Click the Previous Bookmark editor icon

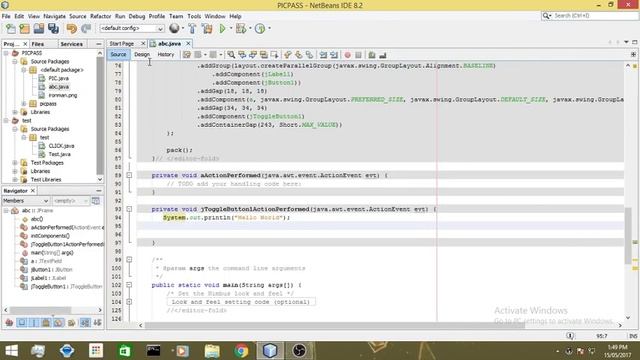(x=288, y=55)
